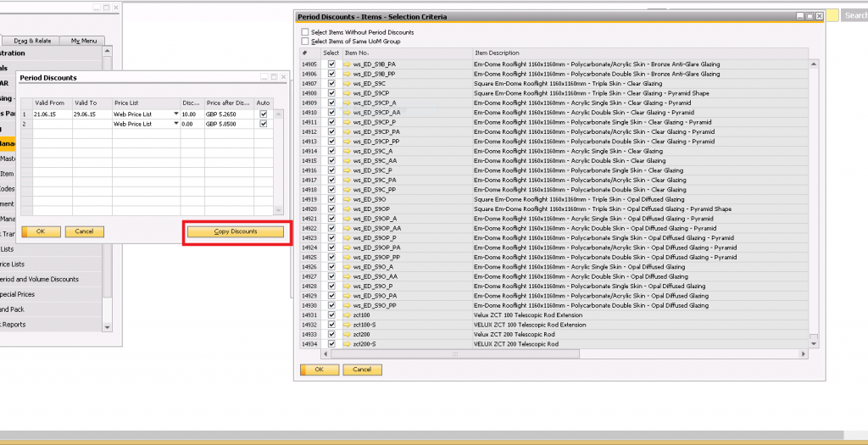This screenshot has width=868, height=445.
Task: Open link arrow for item ws_ED_S9B_PA
Action: 347,64
